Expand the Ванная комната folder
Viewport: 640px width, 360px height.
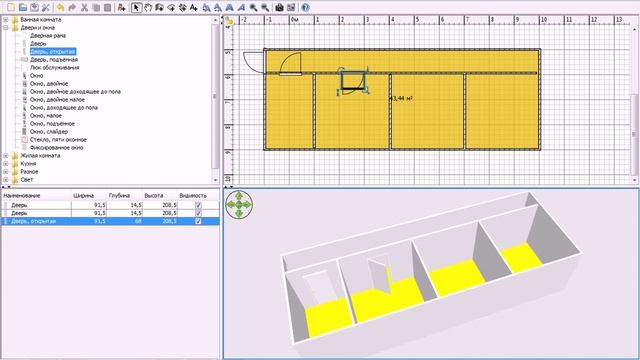pos(6,20)
